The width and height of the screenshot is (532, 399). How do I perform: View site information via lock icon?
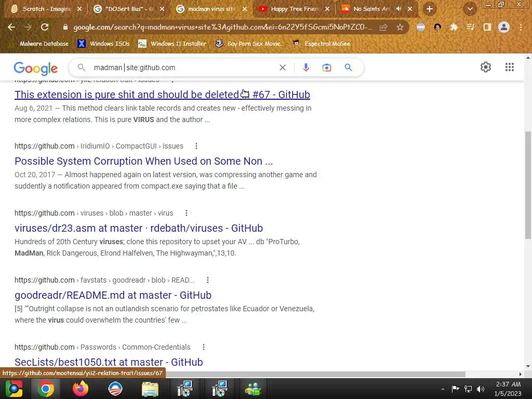(x=65, y=27)
